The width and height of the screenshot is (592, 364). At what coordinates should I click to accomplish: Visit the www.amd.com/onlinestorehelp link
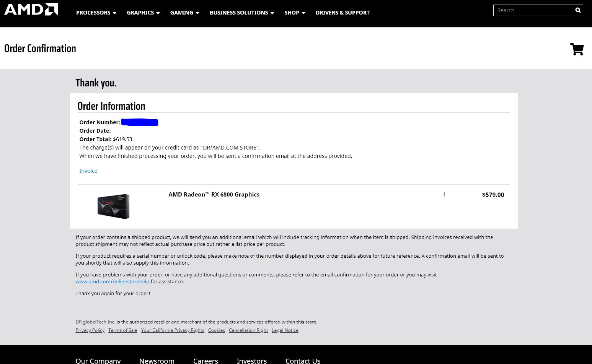tap(112, 281)
